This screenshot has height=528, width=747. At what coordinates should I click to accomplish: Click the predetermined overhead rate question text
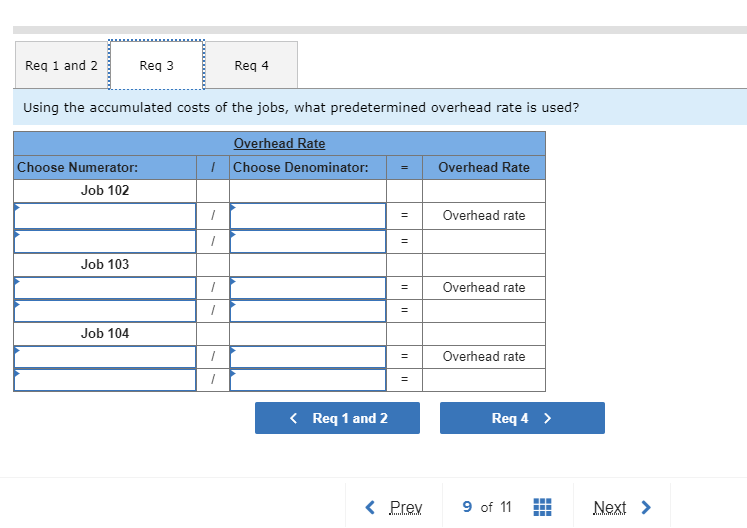point(301,108)
